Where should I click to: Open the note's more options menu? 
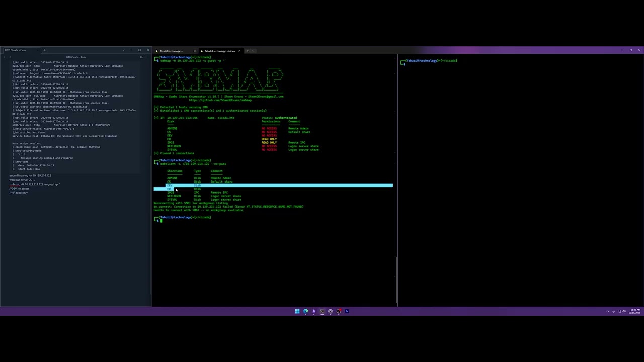147,57
